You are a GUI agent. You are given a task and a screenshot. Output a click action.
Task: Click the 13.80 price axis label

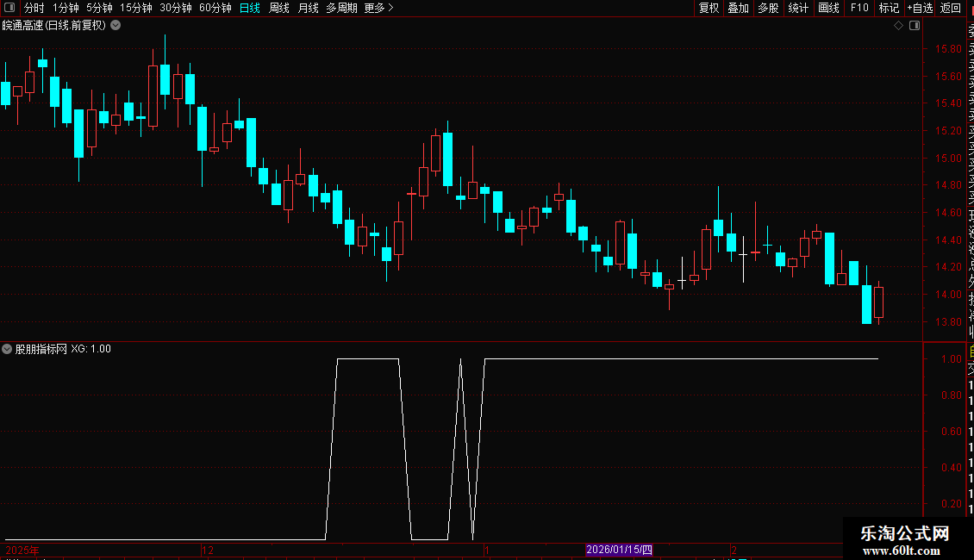coord(948,322)
